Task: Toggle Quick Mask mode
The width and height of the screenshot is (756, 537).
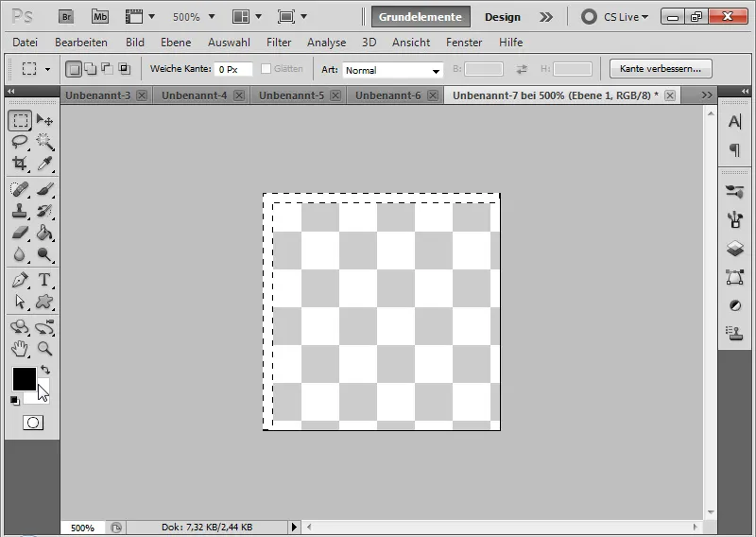Action: [x=33, y=423]
